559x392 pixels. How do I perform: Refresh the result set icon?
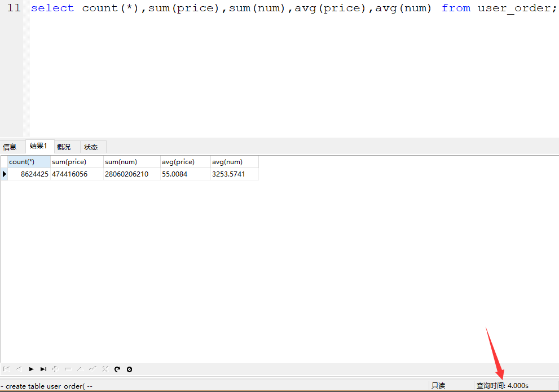pyautogui.click(x=117, y=369)
